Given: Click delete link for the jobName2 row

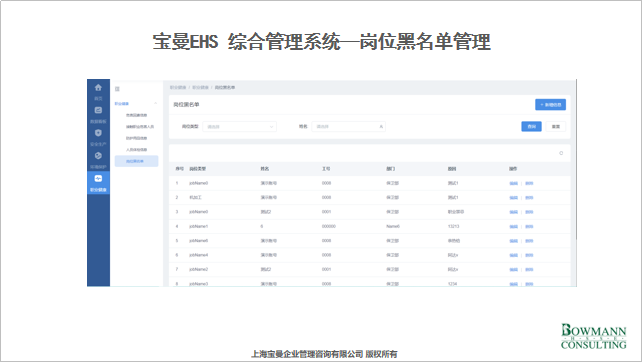Looking at the screenshot, I should (529, 269).
